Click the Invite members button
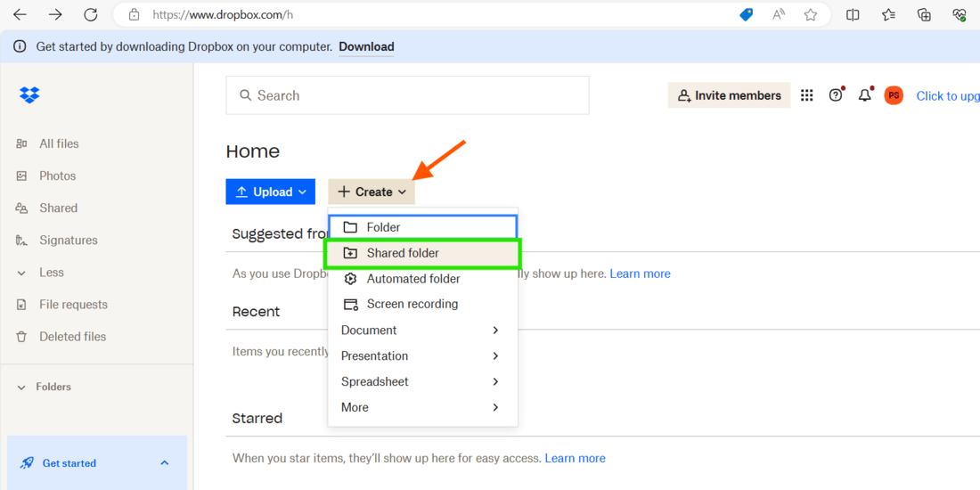 pyautogui.click(x=729, y=95)
